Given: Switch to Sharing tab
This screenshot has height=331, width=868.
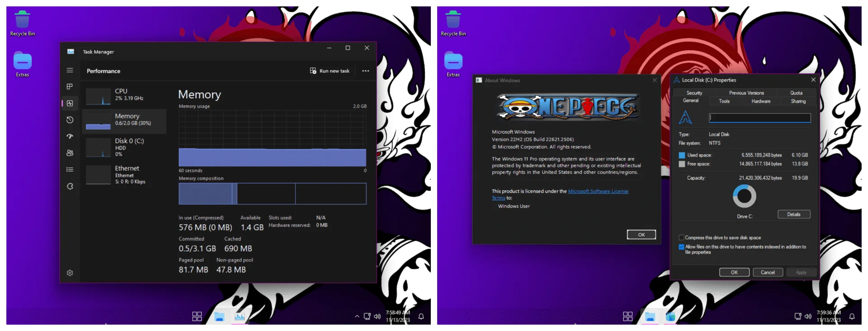Looking at the screenshot, I should pos(798,101).
